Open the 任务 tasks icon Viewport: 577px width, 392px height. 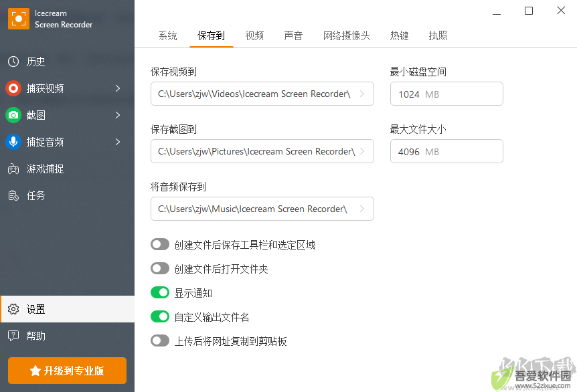[13, 195]
